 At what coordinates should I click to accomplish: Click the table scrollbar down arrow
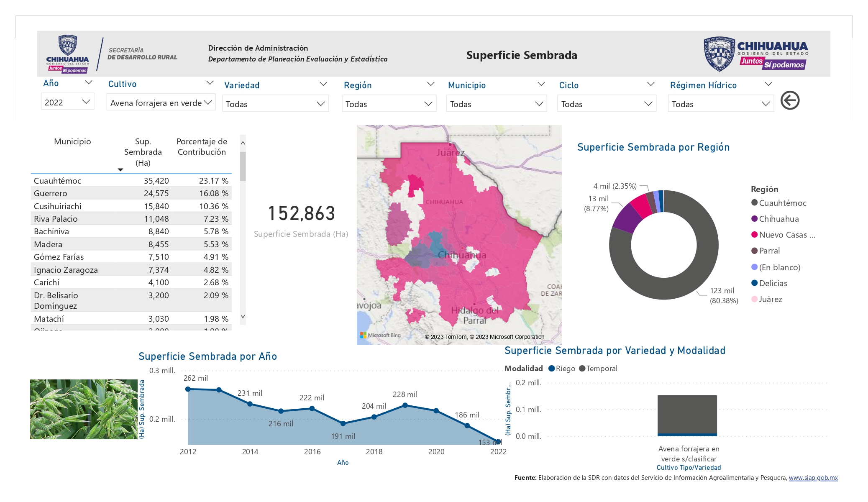[243, 317]
